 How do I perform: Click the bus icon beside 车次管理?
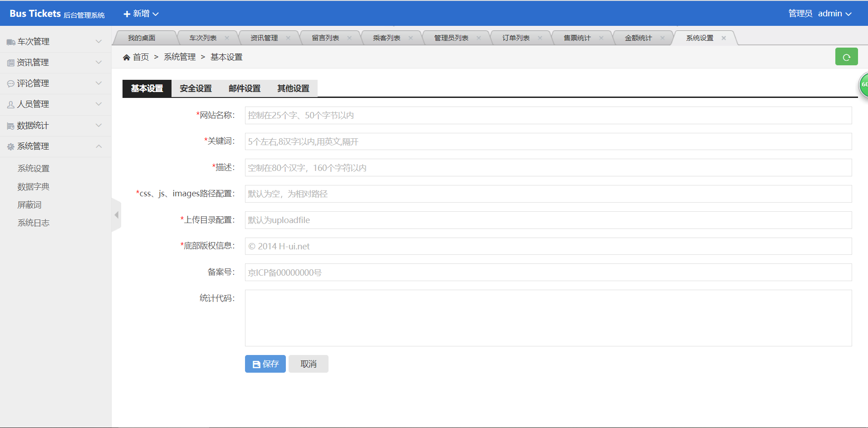pos(11,42)
